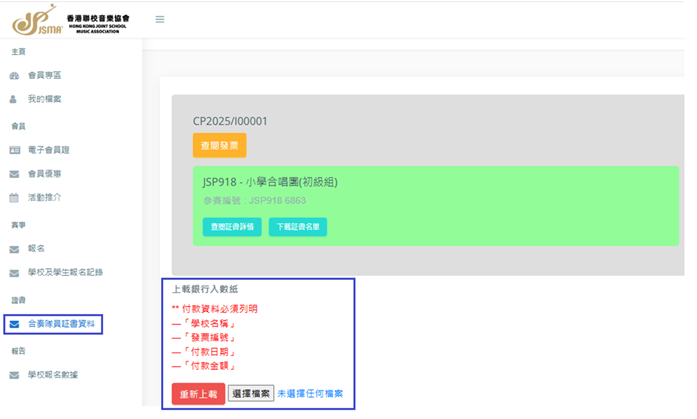Click the orange 查閱發票 button
Image resolution: width=697 pixels, height=419 pixels.
220,145
